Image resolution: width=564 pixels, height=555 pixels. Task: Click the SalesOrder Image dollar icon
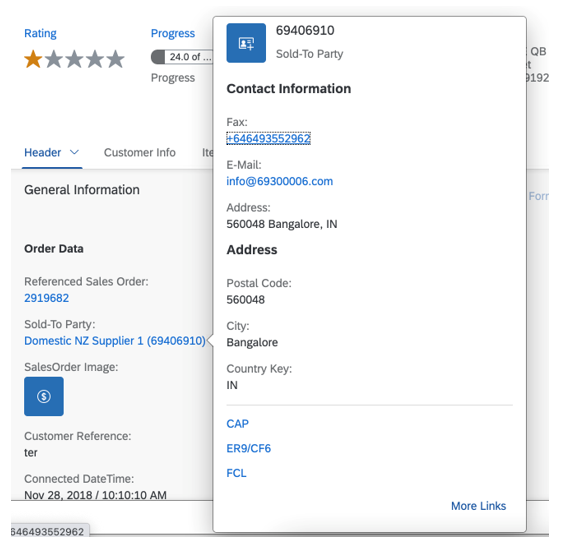pos(44,396)
